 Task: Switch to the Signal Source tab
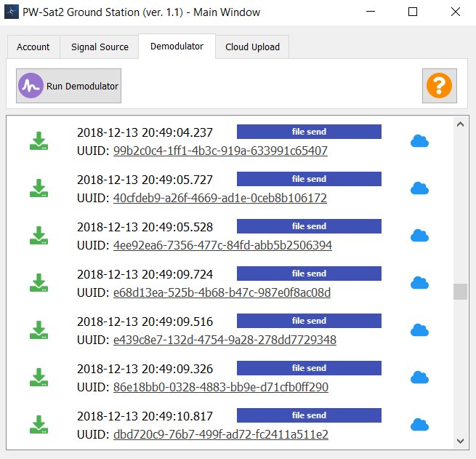coord(100,47)
